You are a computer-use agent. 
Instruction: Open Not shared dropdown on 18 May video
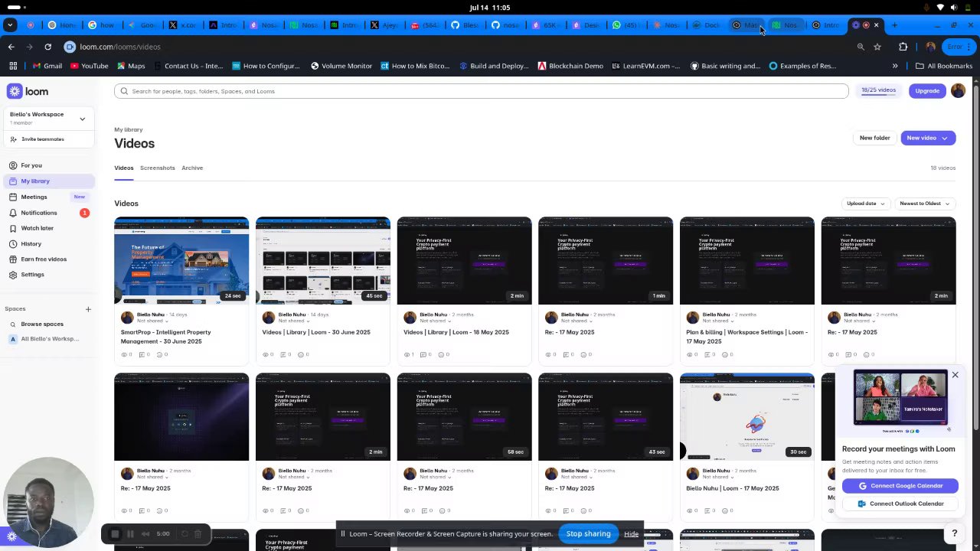pyautogui.click(x=436, y=321)
